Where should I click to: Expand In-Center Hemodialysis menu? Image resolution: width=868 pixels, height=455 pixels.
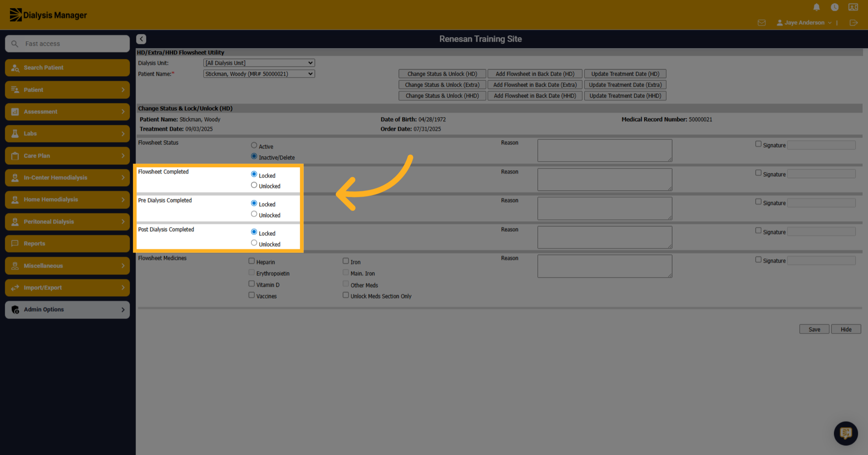click(x=67, y=178)
